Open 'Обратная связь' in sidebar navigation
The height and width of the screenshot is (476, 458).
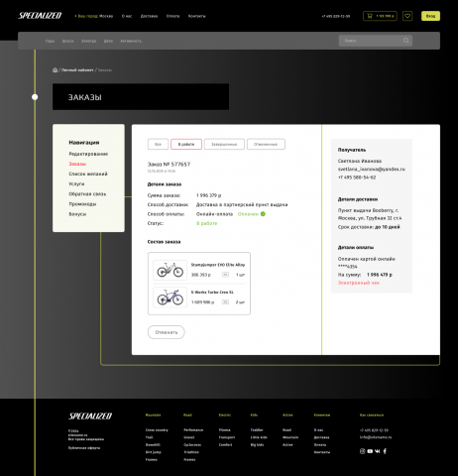coord(87,194)
